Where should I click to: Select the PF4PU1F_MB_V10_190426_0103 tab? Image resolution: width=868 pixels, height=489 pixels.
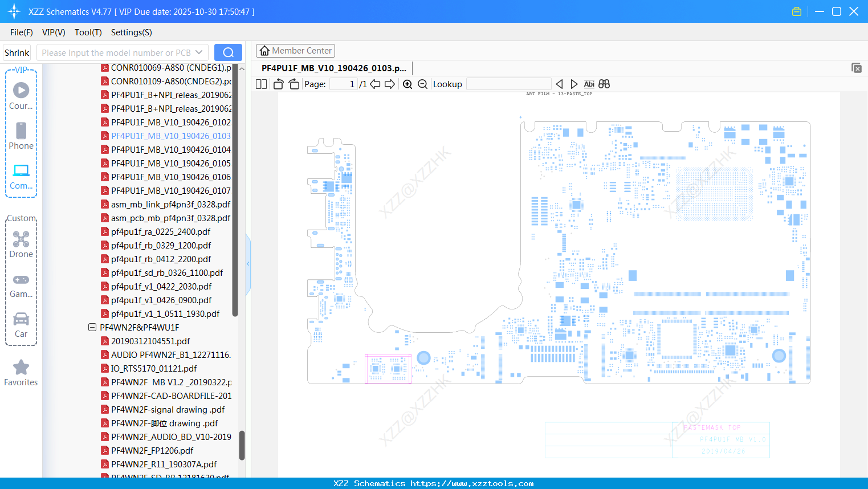click(334, 68)
